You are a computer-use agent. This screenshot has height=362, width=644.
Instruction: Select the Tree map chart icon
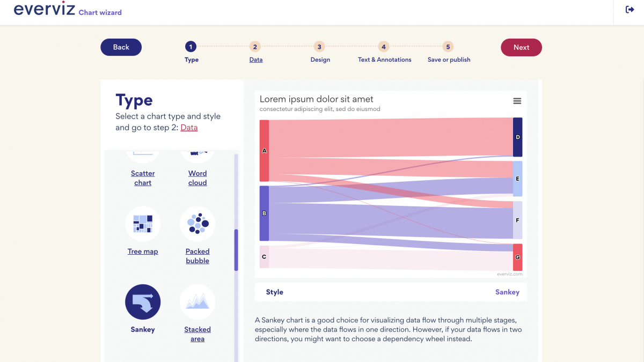click(143, 224)
